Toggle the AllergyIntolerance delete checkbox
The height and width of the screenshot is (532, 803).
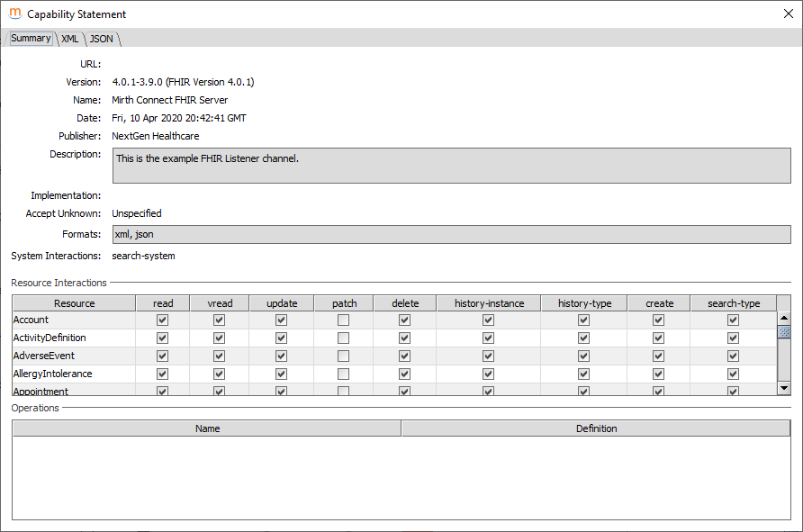click(x=404, y=374)
